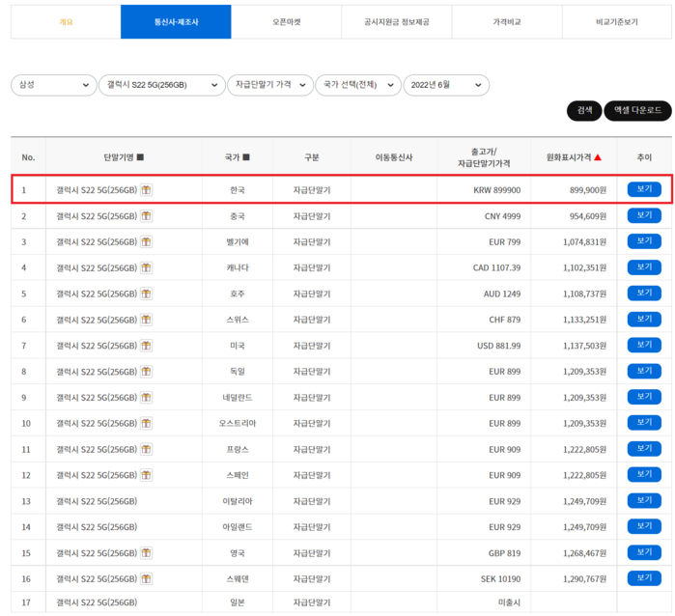Click gift icon in the 한국 row
675x616 pixels.
(x=147, y=190)
